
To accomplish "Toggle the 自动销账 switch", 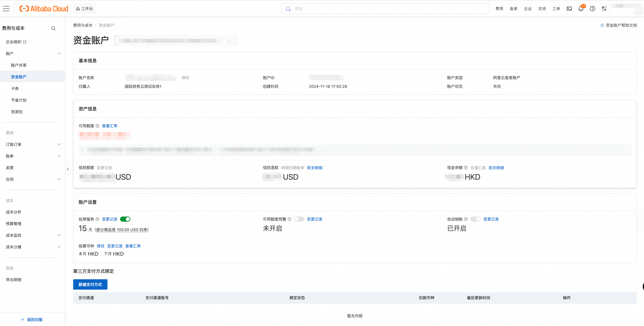I will click(475, 219).
